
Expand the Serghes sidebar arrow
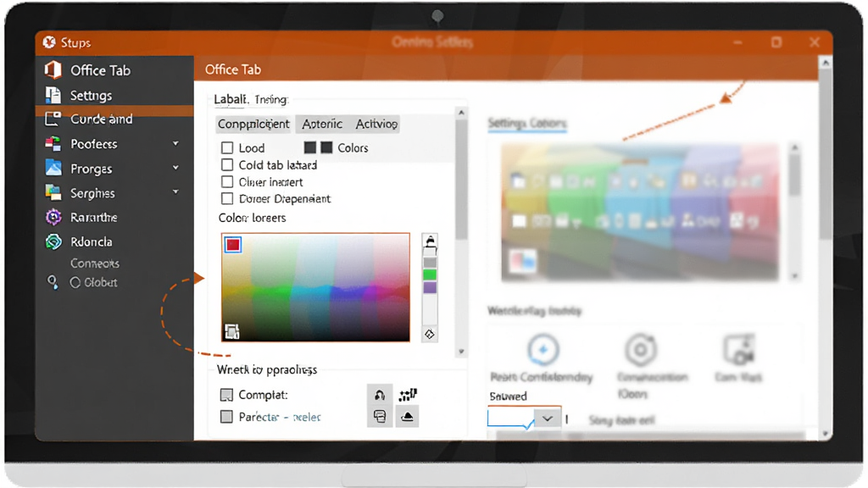pyautogui.click(x=175, y=192)
